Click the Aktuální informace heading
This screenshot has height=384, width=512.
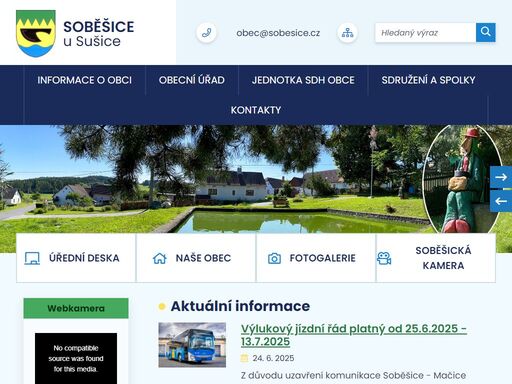(240, 306)
